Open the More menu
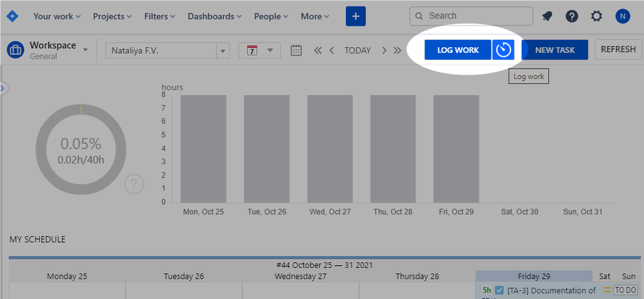644x299 pixels. 315,16
